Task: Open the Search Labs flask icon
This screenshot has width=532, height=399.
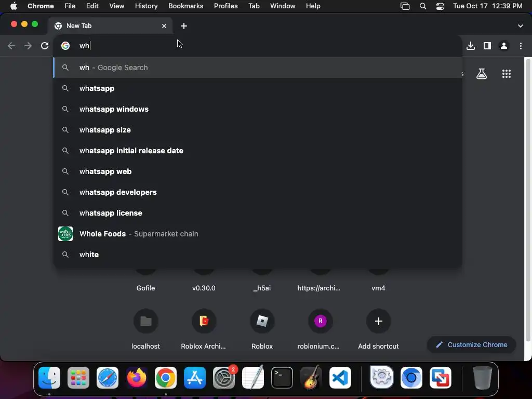Action: point(482,74)
